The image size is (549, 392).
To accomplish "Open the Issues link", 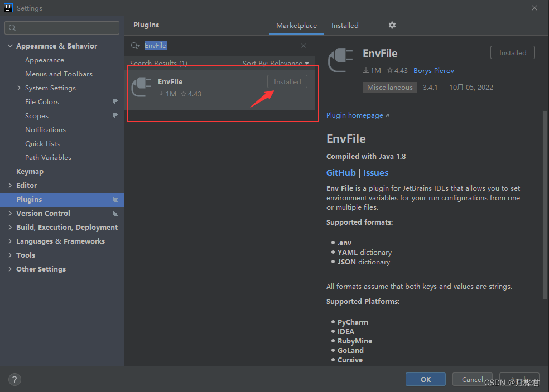I will 375,173.
